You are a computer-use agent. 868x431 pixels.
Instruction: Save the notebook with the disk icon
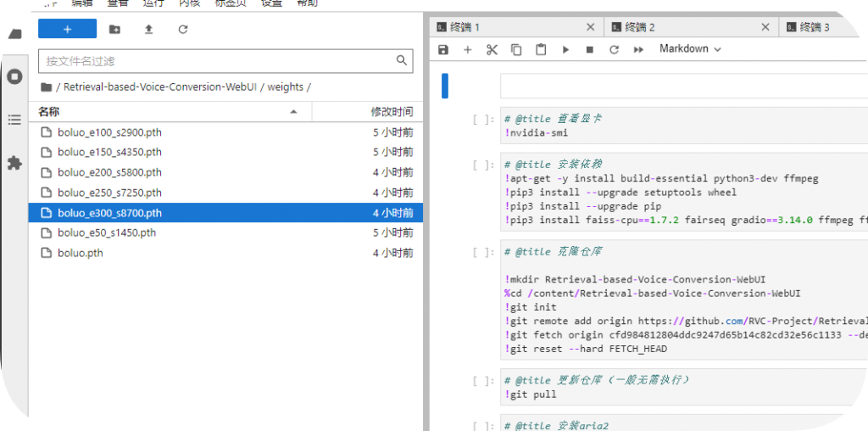click(442, 49)
